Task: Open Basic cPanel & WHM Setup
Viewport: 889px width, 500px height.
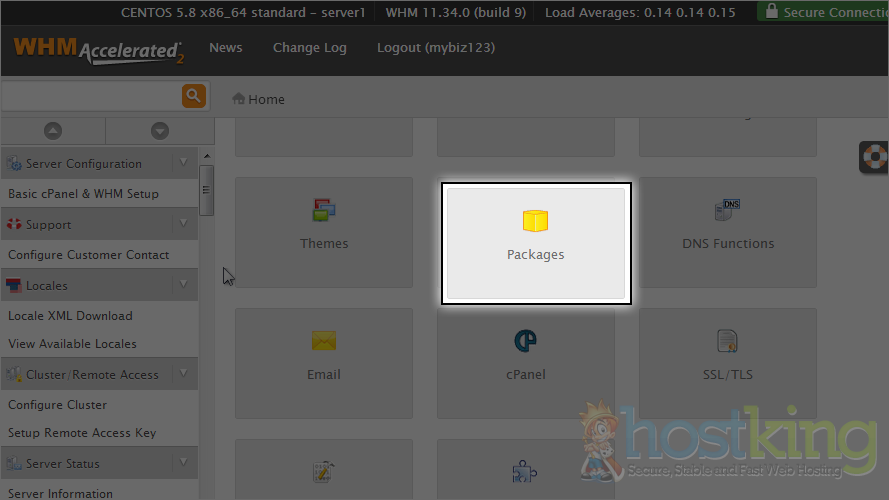Action: click(x=83, y=194)
